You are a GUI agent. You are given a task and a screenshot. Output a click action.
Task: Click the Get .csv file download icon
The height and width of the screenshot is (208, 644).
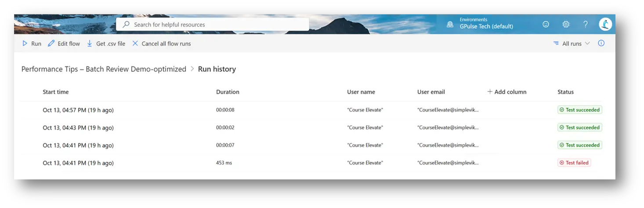pos(90,44)
